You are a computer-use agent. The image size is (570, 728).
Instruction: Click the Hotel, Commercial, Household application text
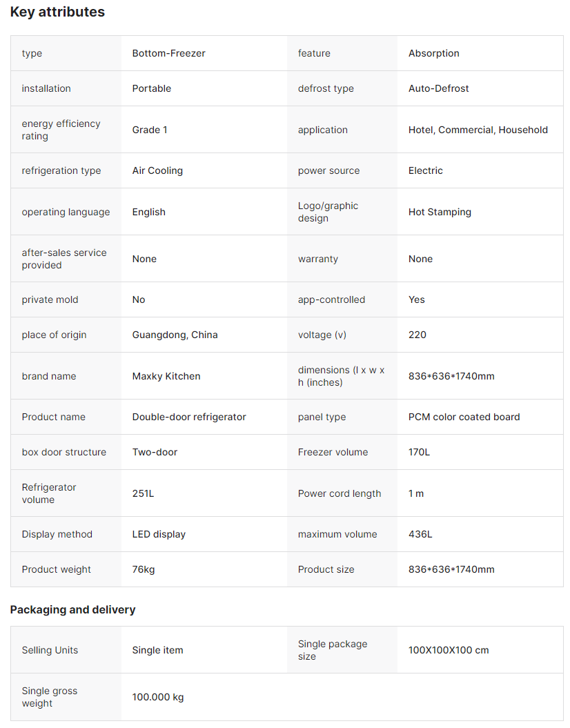pyautogui.click(x=478, y=130)
